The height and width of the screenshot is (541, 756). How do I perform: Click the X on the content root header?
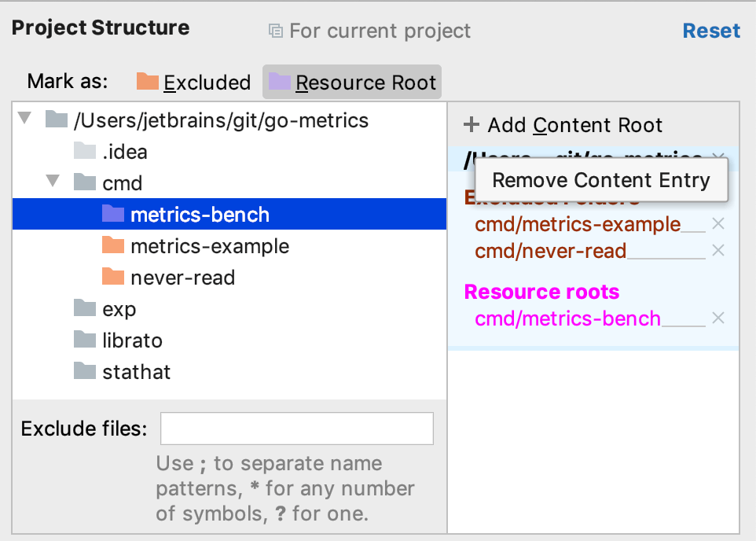[x=718, y=156]
